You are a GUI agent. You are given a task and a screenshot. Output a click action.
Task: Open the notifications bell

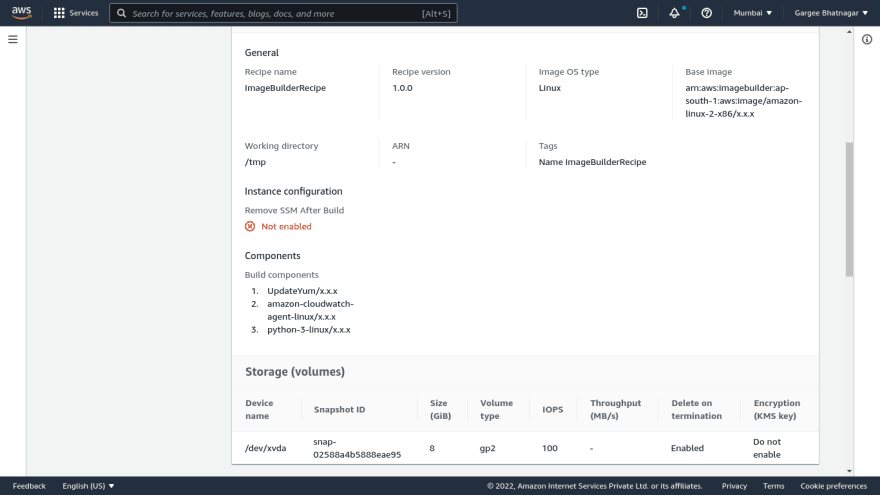pyautogui.click(x=674, y=13)
